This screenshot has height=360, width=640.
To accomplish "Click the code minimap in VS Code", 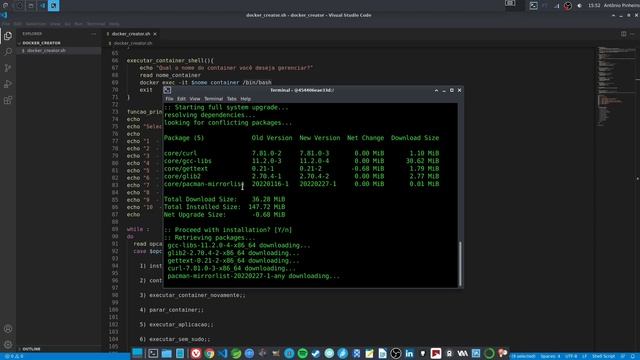I will point(616,86).
